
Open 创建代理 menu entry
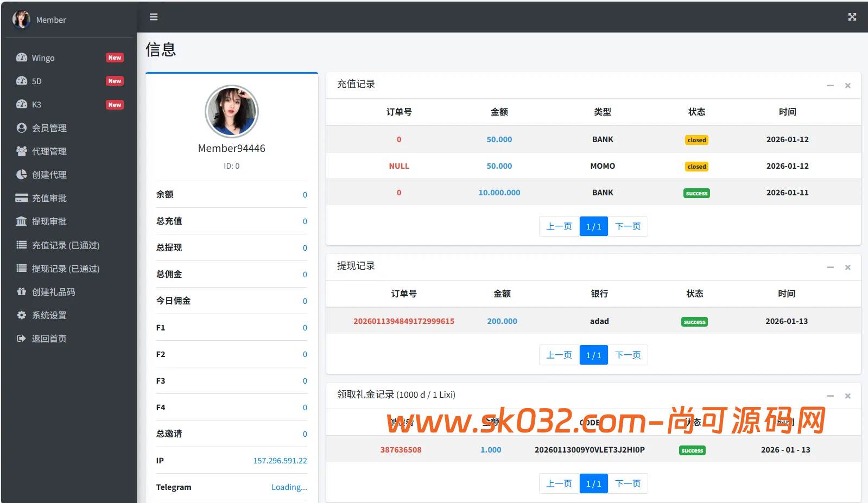(69, 174)
